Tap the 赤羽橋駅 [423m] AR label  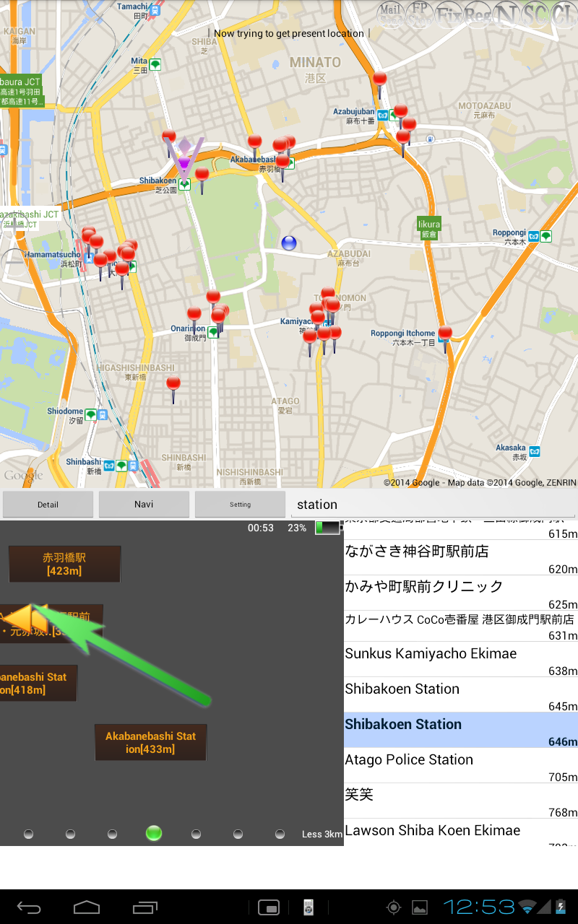point(64,564)
